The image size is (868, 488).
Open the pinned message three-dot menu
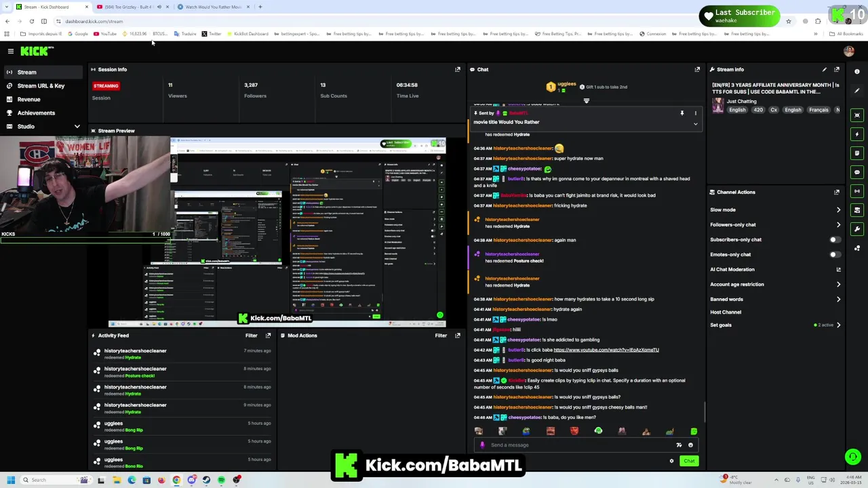pos(695,113)
